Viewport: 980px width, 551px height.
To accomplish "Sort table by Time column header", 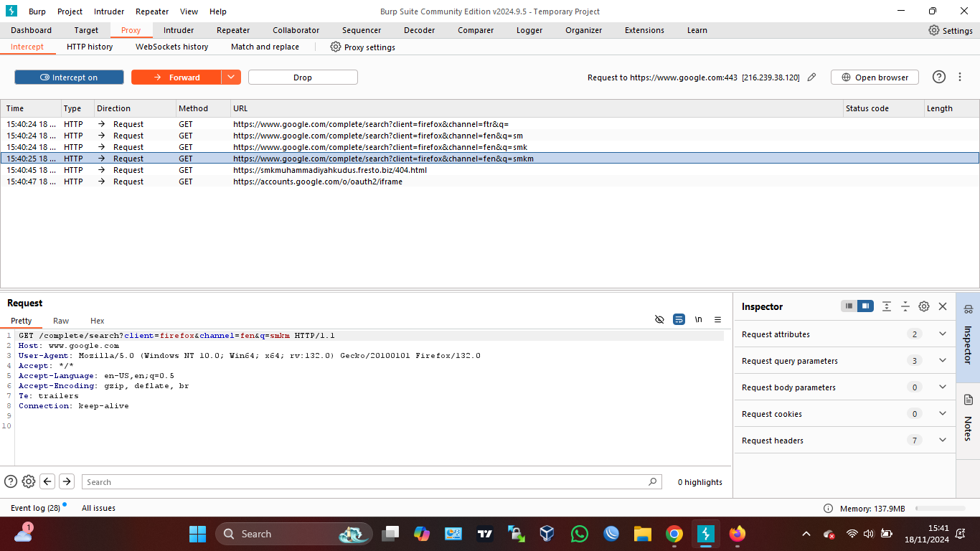I will pos(30,108).
